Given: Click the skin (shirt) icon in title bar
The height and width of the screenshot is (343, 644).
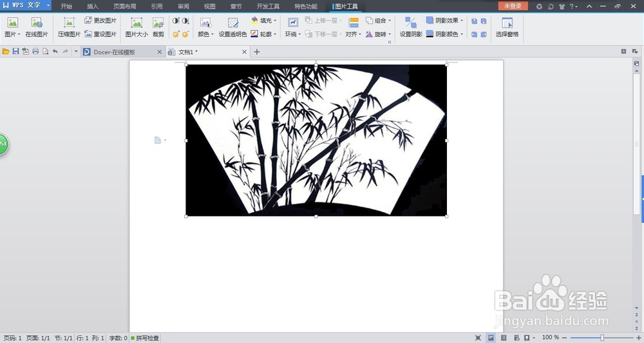Looking at the screenshot, I should [x=562, y=6].
